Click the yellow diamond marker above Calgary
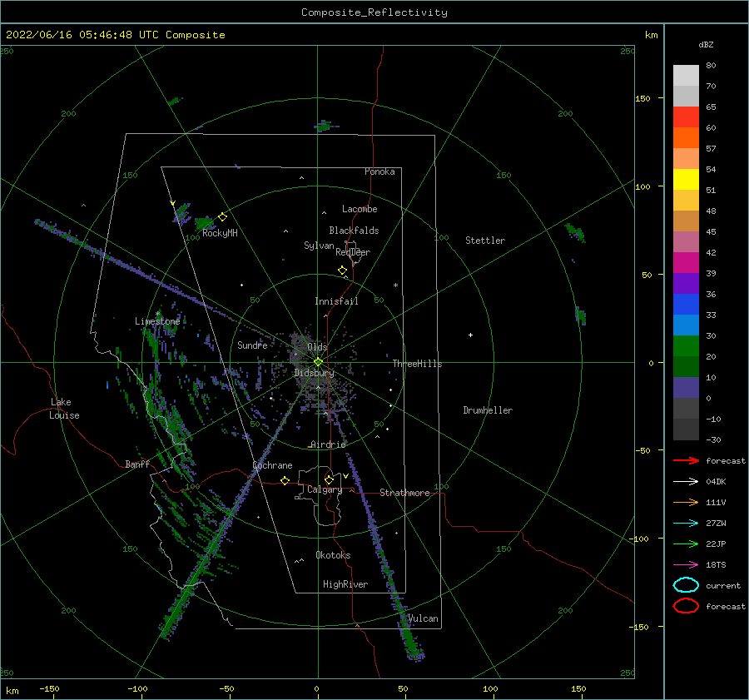This screenshot has height=700, width=749. pos(329,479)
